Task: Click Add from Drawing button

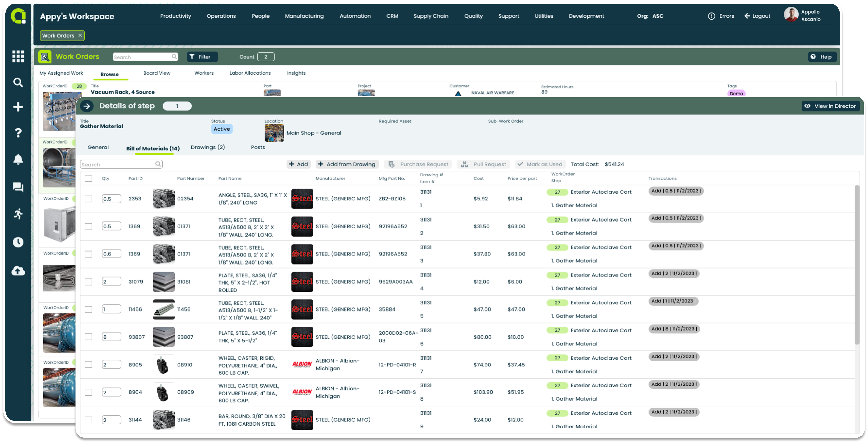Action: click(347, 164)
